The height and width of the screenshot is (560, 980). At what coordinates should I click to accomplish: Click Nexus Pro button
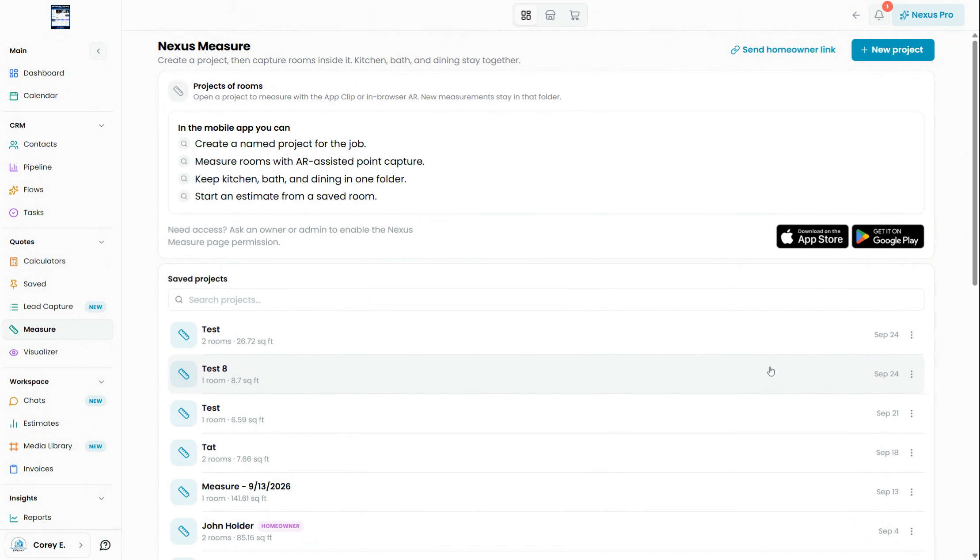(x=928, y=15)
